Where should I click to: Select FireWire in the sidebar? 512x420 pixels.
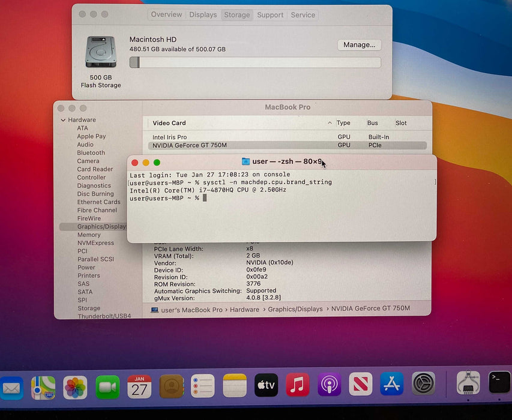click(x=89, y=218)
